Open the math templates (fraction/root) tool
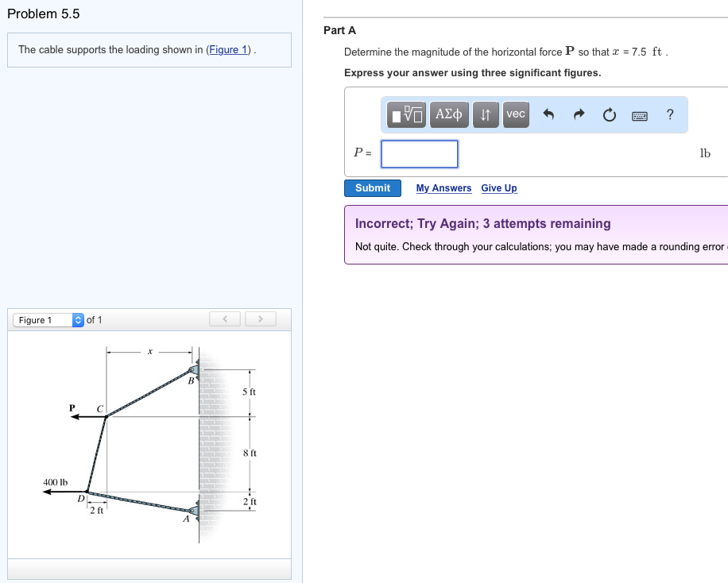This screenshot has height=583, width=728. (x=409, y=115)
